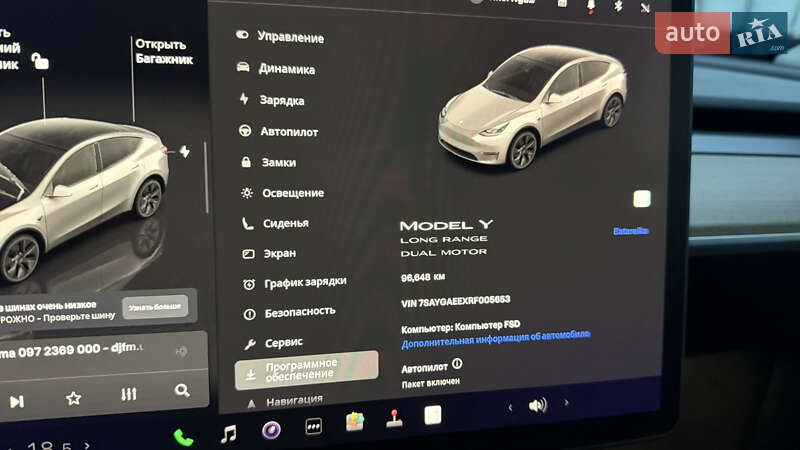
Task: Tap the unlock padlock icon above the car
Action: (x=40, y=61)
